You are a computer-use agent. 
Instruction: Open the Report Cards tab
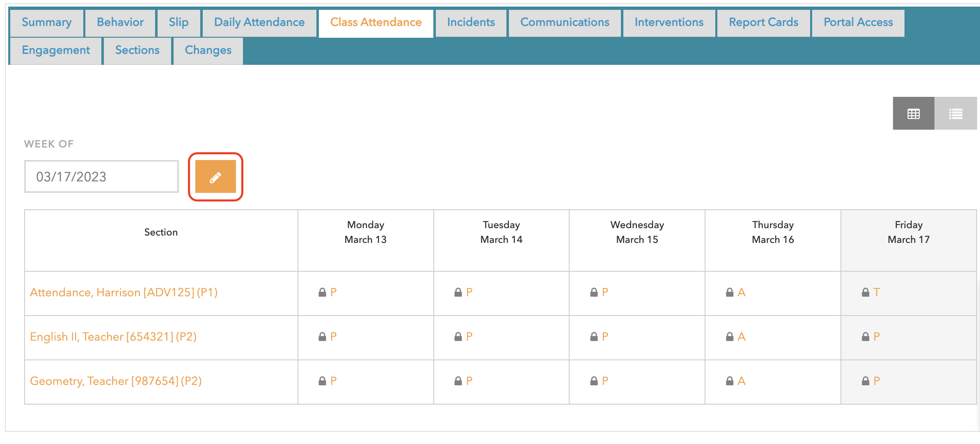763,23
